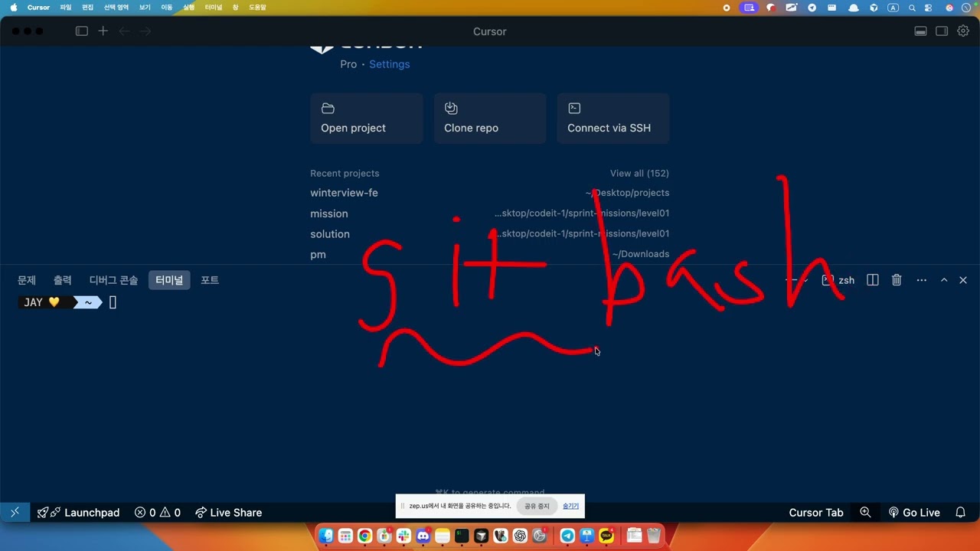
Task: Click the remote window indicator in status bar
Action: click(15, 513)
